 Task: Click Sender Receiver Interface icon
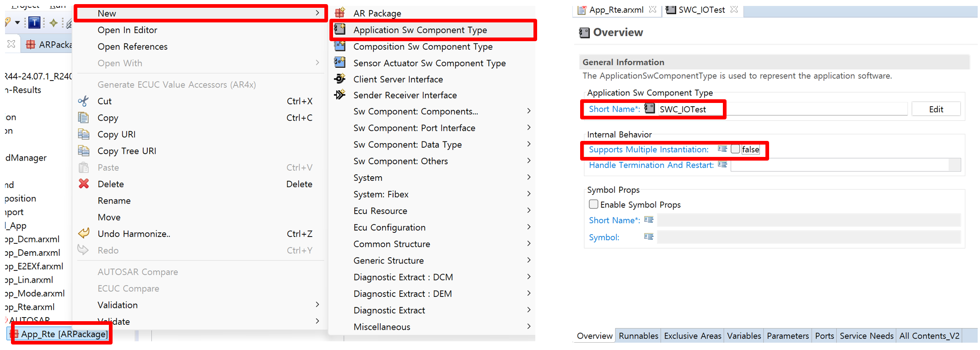pyautogui.click(x=340, y=95)
